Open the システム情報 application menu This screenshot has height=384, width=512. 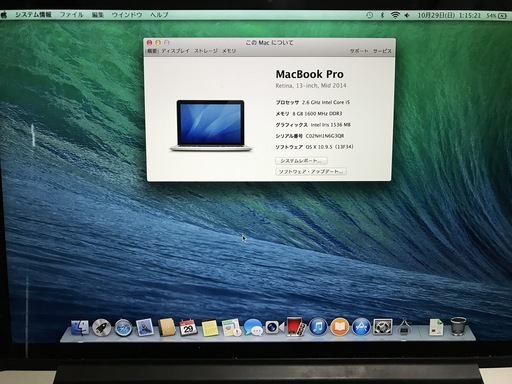(33, 15)
